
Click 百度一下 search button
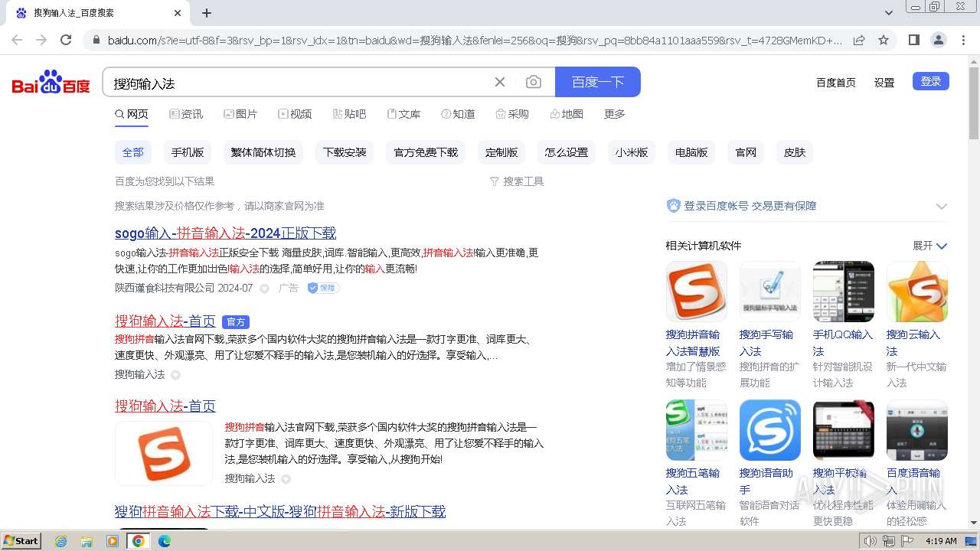coord(598,82)
